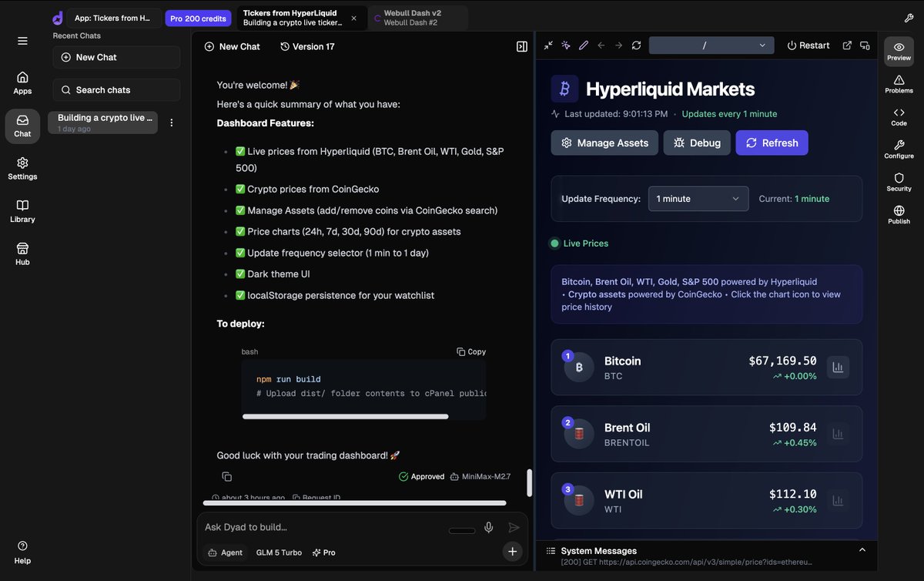
Task: Click the Manage Assets button
Action: pyautogui.click(x=604, y=143)
